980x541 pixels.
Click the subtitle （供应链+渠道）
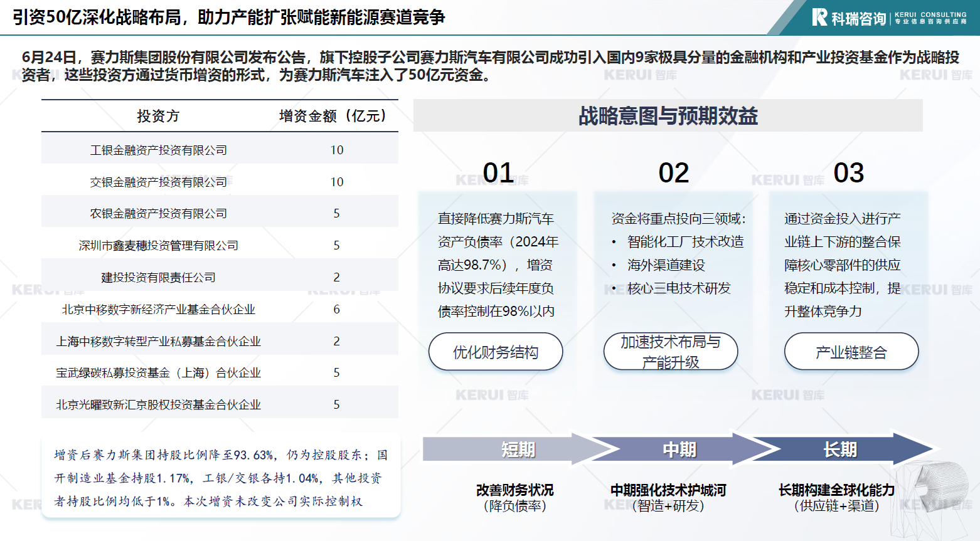coord(836,505)
